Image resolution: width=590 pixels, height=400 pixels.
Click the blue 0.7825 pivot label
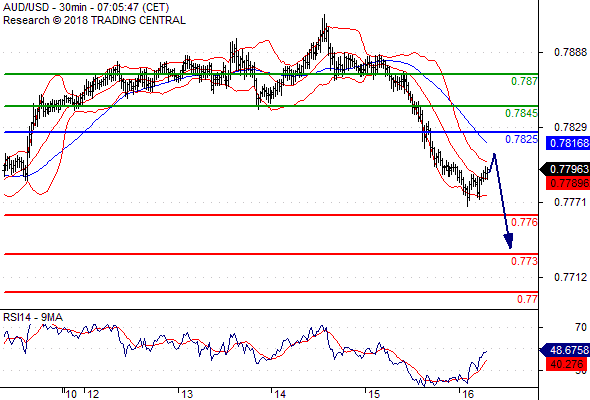[x=521, y=139]
